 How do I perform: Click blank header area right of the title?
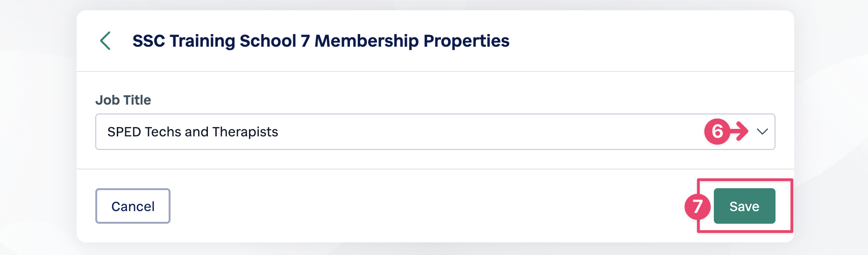[x=649, y=41]
